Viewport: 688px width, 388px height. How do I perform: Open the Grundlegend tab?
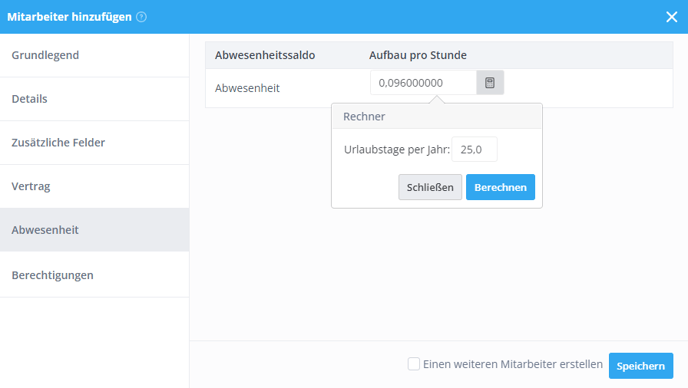(94, 55)
